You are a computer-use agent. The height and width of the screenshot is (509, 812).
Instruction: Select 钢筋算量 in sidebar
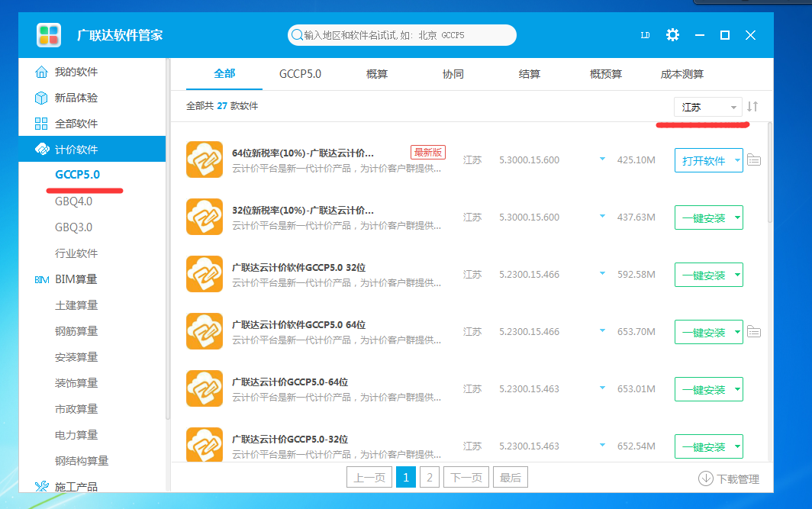[76, 331]
